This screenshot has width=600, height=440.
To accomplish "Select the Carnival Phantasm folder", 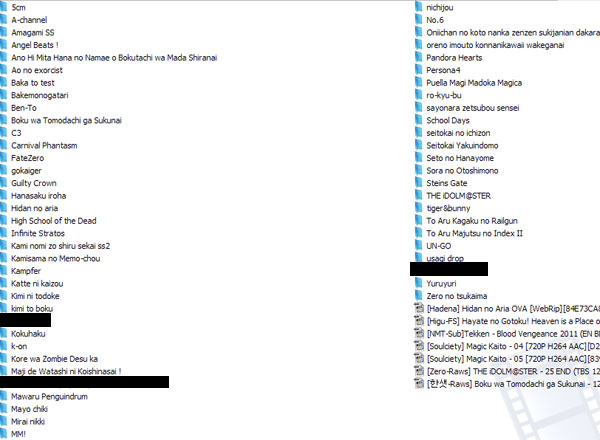I will [44, 145].
